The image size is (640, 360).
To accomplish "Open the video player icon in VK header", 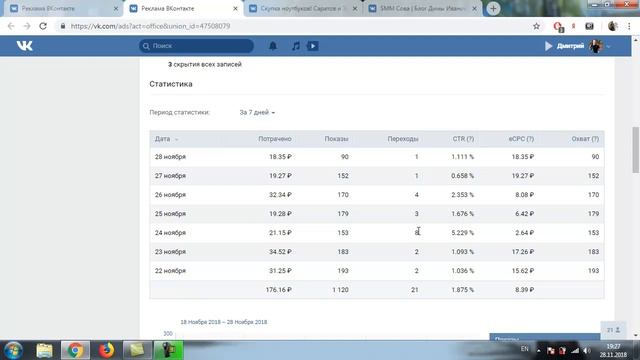I will pos(313,46).
